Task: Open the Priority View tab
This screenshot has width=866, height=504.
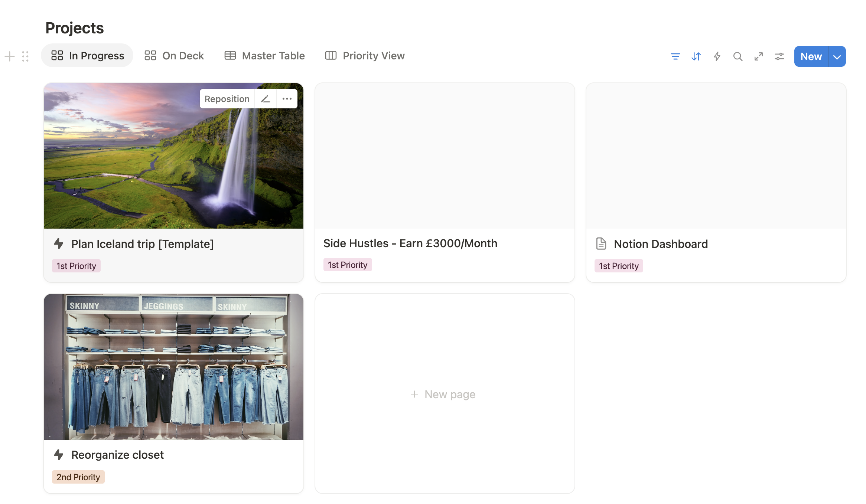Action: click(365, 55)
